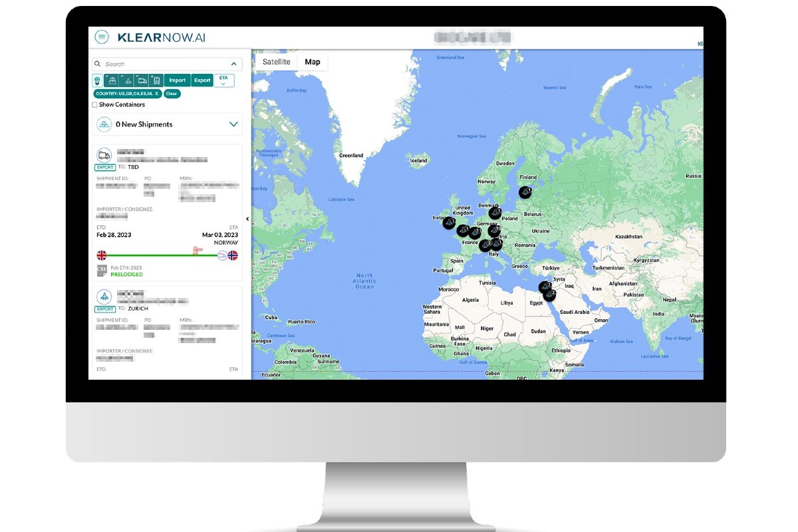Switch to Satellite map view

(x=276, y=62)
